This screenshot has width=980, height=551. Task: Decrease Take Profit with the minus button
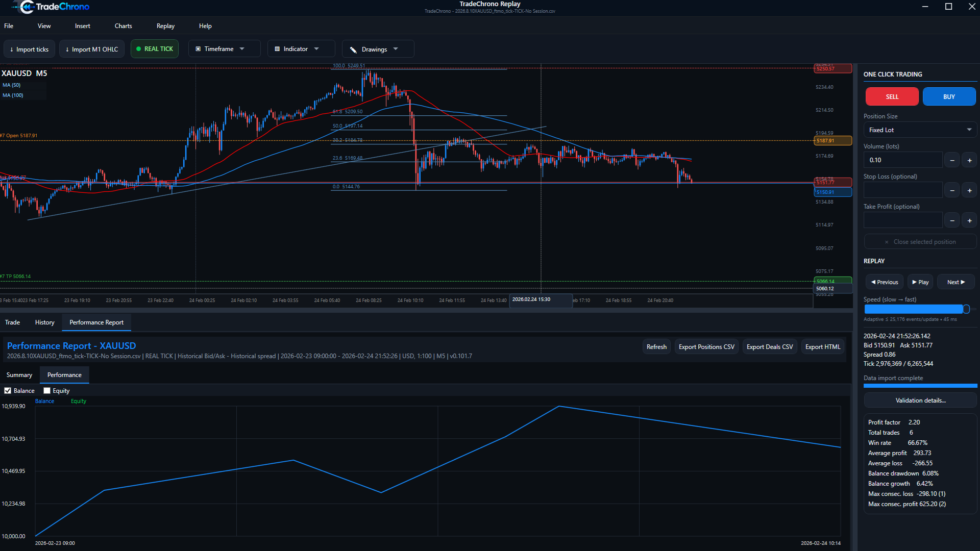click(x=952, y=220)
